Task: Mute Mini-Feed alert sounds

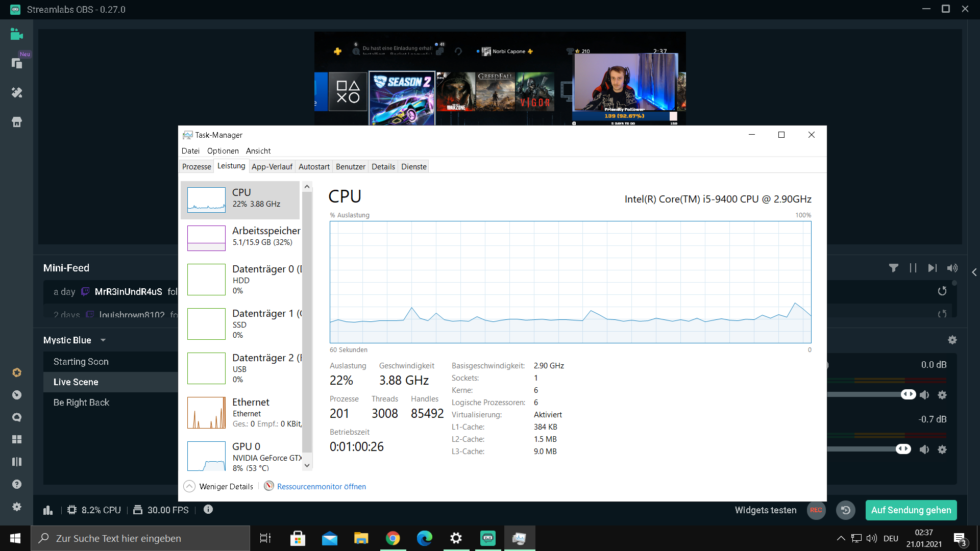Action: (x=952, y=268)
